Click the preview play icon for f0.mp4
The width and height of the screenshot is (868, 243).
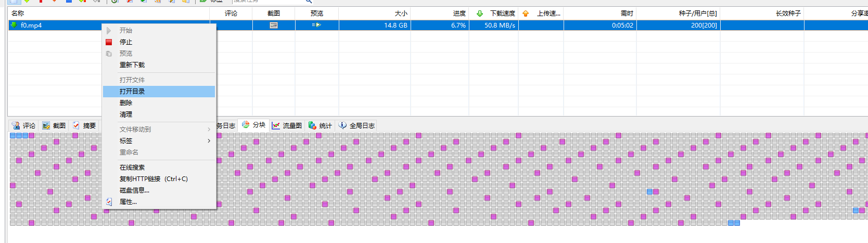pyautogui.click(x=316, y=25)
